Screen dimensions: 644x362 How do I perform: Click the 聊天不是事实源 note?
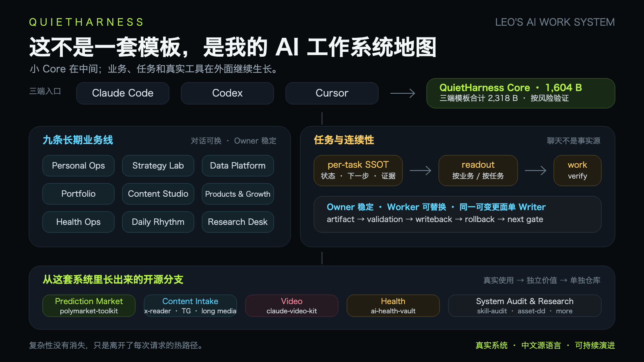pos(574,141)
